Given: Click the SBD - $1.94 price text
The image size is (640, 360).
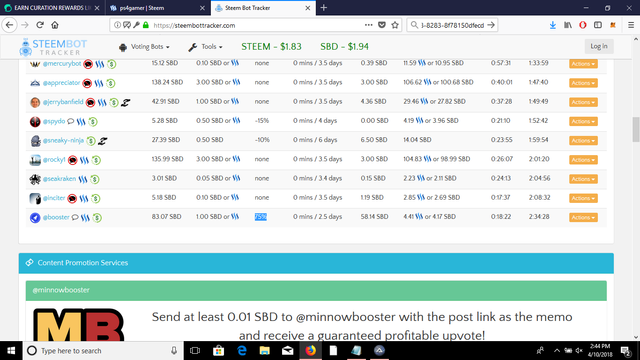Looking at the screenshot, I should 344,47.
